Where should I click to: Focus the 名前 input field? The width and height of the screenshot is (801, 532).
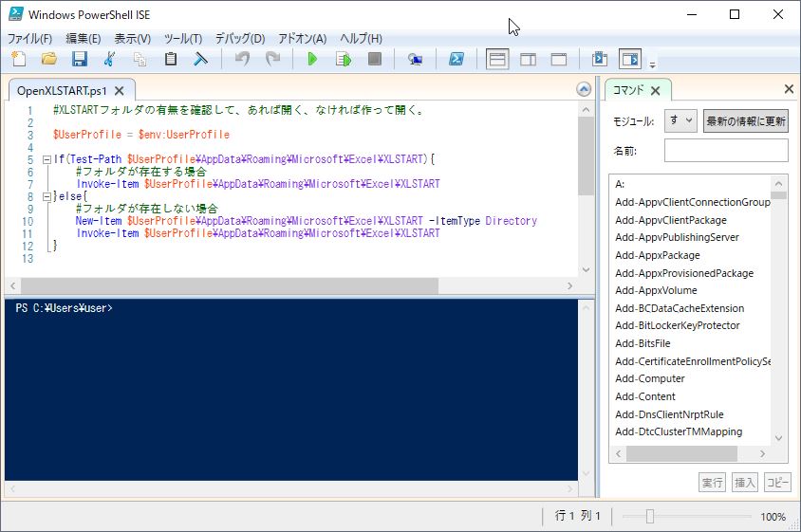coord(726,151)
